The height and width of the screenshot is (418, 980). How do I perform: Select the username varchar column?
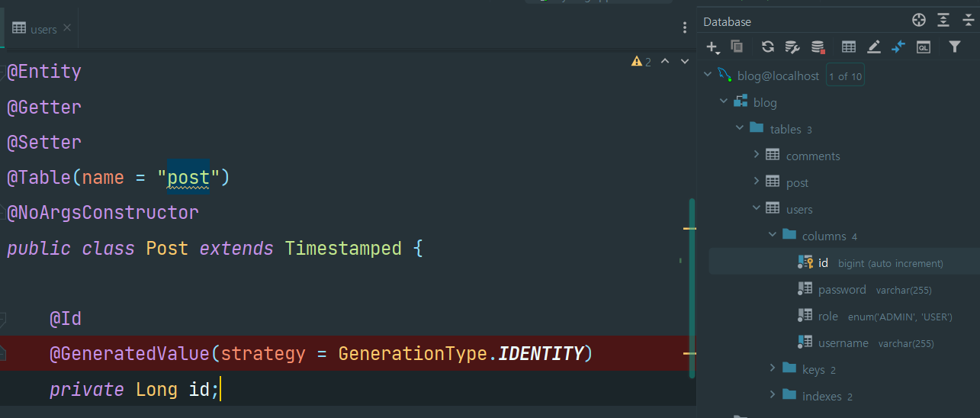click(x=844, y=342)
